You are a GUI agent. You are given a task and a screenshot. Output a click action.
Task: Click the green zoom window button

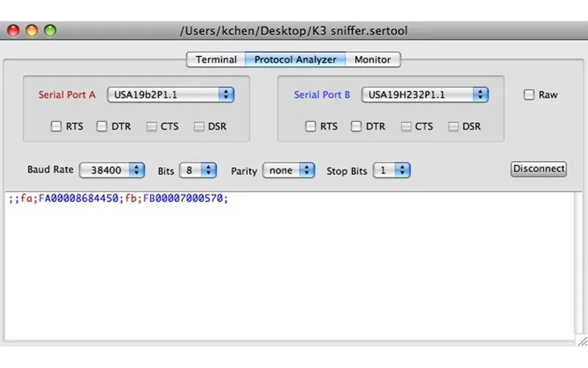(50, 31)
